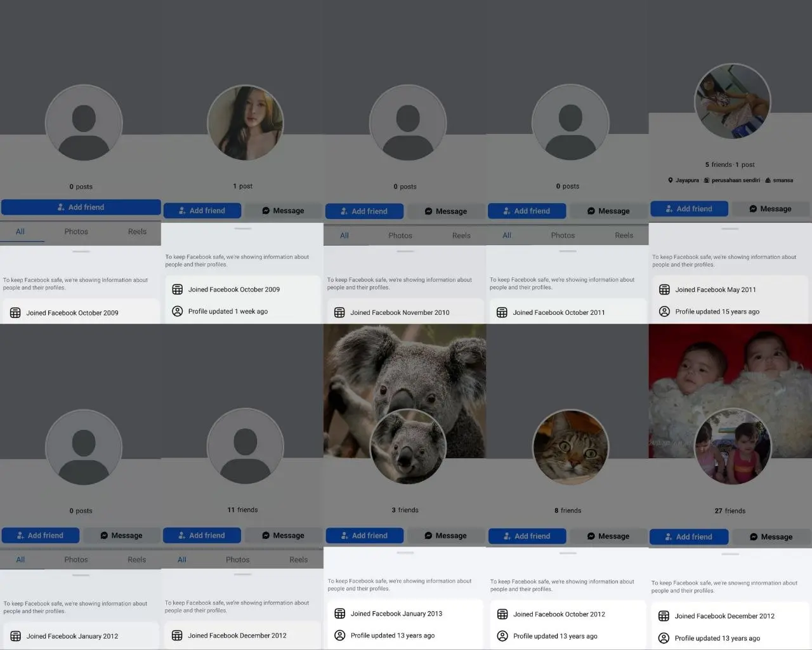The width and height of the screenshot is (812, 650).
Task: Open the woman's profile picture
Action: [246, 123]
